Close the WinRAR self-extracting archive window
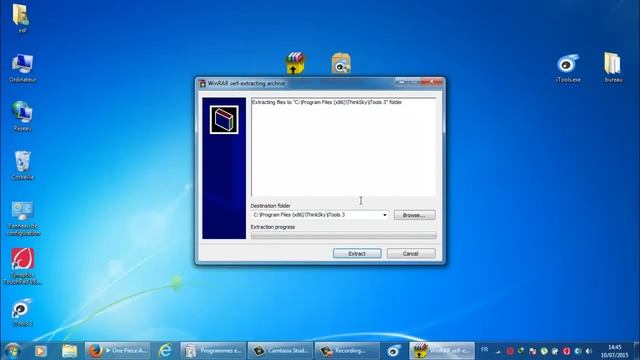640x360 pixels. point(432,82)
